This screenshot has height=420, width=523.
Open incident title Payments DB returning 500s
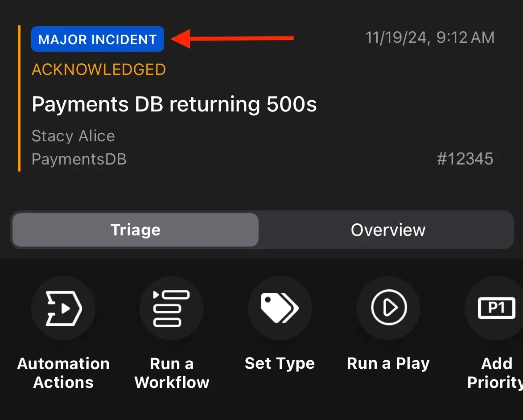point(174,104)
